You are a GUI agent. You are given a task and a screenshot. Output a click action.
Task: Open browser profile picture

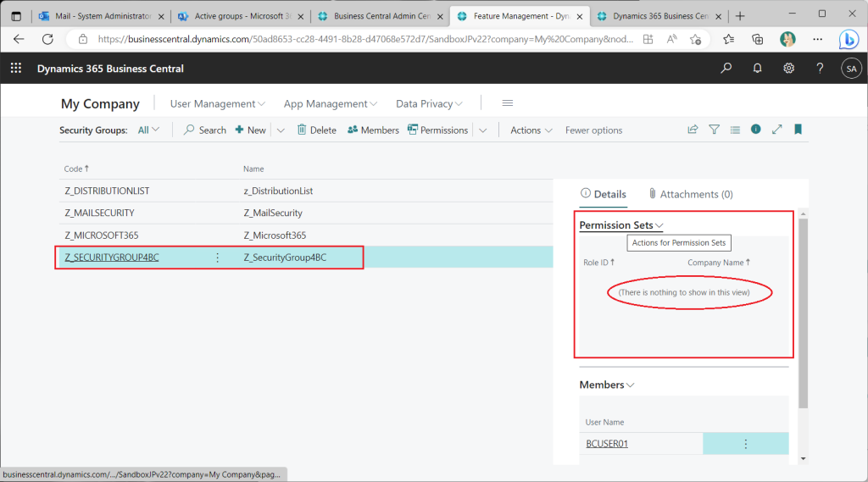point(787,39)
